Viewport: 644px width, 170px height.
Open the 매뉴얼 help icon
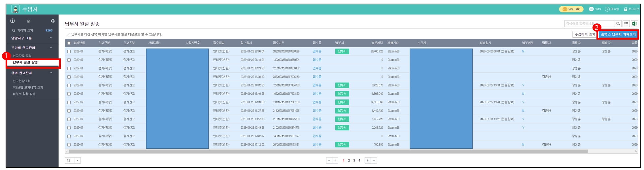tap(607, 9)
